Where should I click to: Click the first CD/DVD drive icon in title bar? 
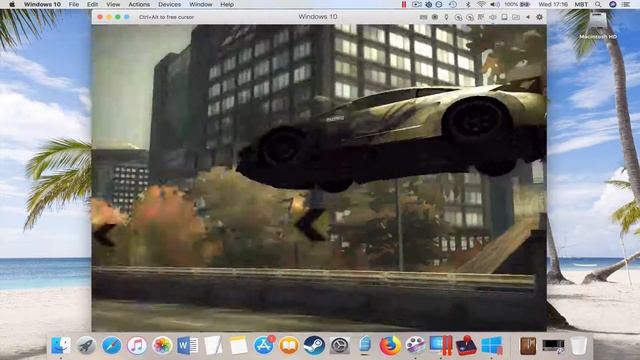pyautogui.click(x=458, y=17)
